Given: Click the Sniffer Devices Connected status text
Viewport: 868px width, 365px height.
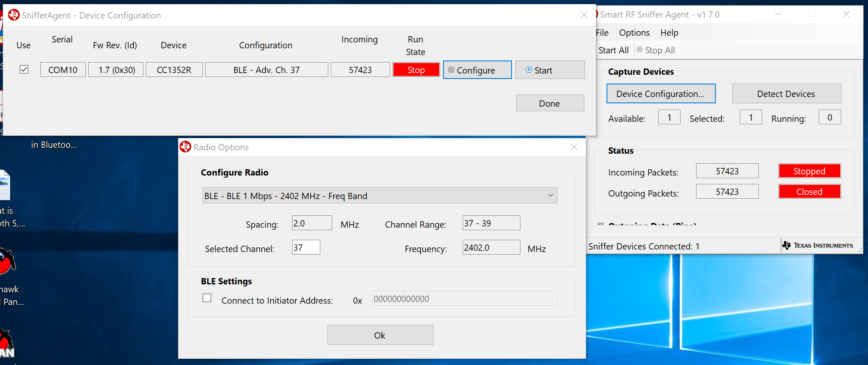Looking at the screenshot, I should pos(644,246).
